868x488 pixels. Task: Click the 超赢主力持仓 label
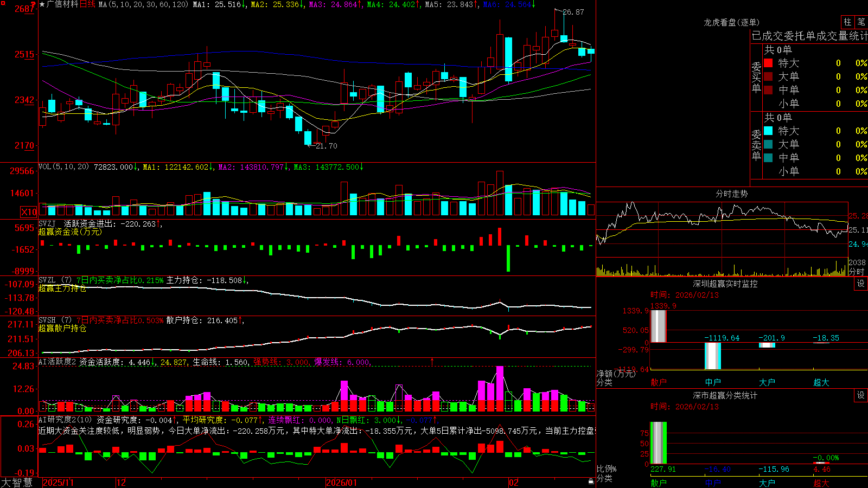(62, 288)
